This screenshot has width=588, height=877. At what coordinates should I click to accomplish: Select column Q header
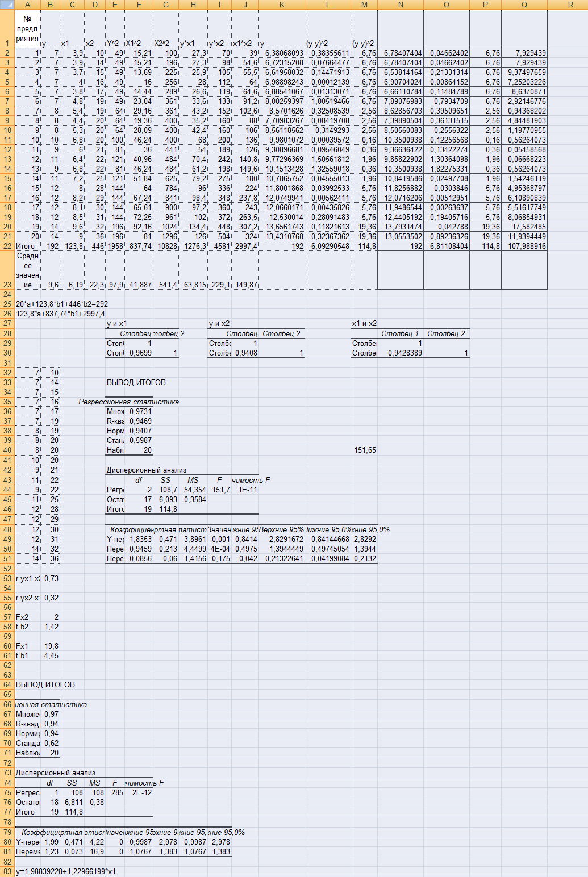click(x=524, y=5)
